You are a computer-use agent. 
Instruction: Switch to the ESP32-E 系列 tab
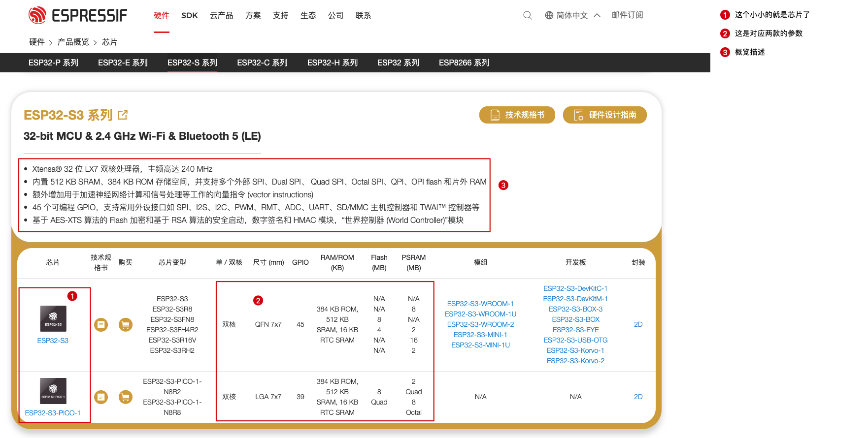click(123, 63)
